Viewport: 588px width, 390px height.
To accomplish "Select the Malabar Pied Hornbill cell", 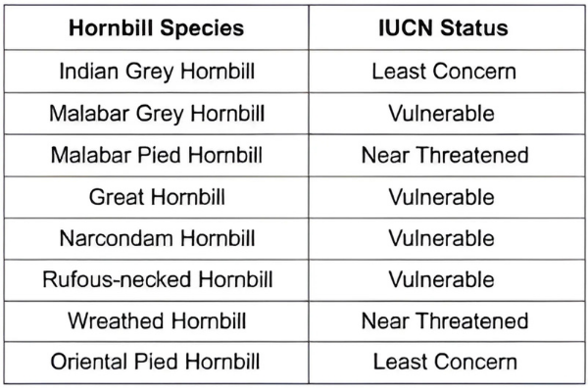I will point(157,155).
